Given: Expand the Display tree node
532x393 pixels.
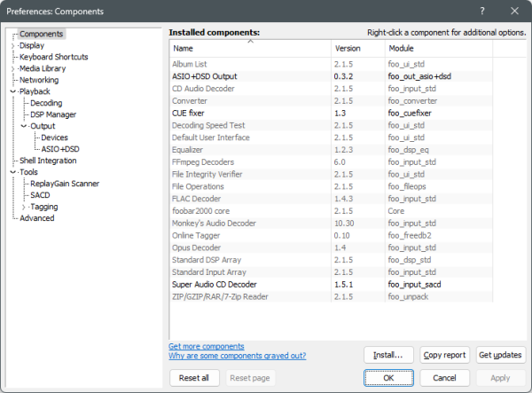Looking at the screenshot, I should click(13, 45).
